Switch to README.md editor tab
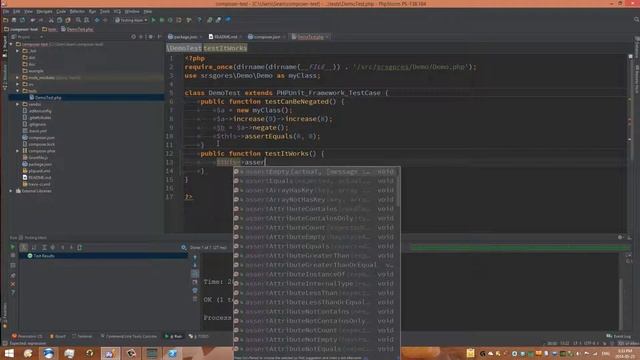 [x=223, y=37]
